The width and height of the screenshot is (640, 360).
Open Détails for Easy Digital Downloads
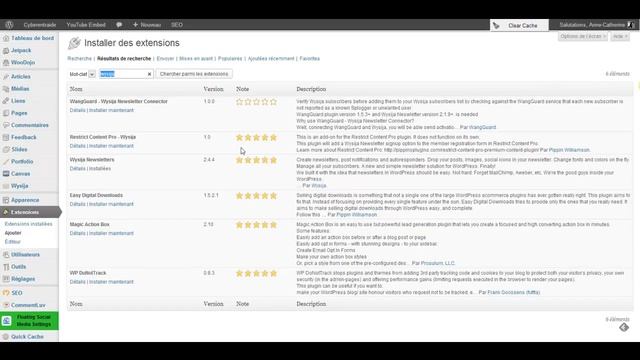coord(78,204)
